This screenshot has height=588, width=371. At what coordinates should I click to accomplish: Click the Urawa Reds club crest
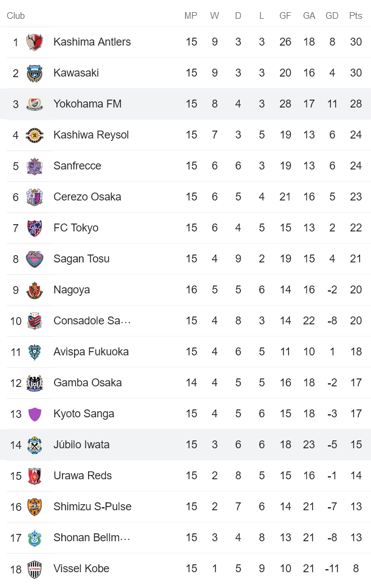(x=33, y=476)
